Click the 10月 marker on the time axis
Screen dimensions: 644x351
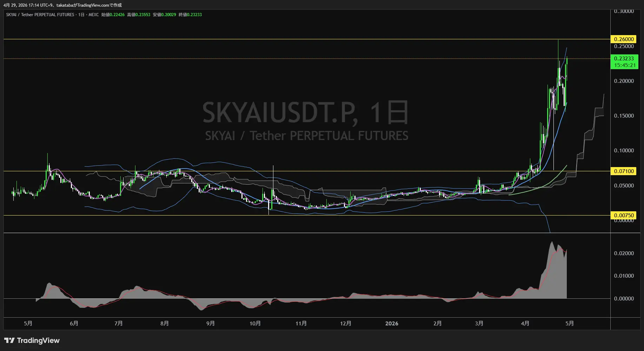255,324
